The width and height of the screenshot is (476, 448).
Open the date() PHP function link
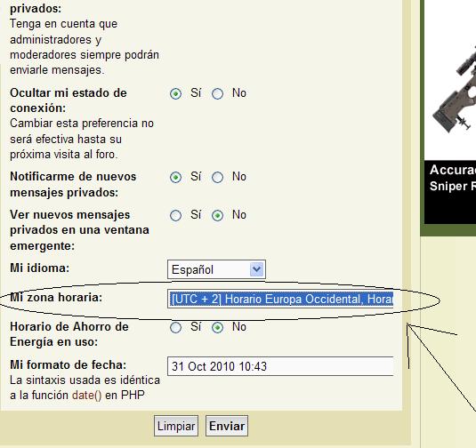pyautogui.click(x=87, y=396)
